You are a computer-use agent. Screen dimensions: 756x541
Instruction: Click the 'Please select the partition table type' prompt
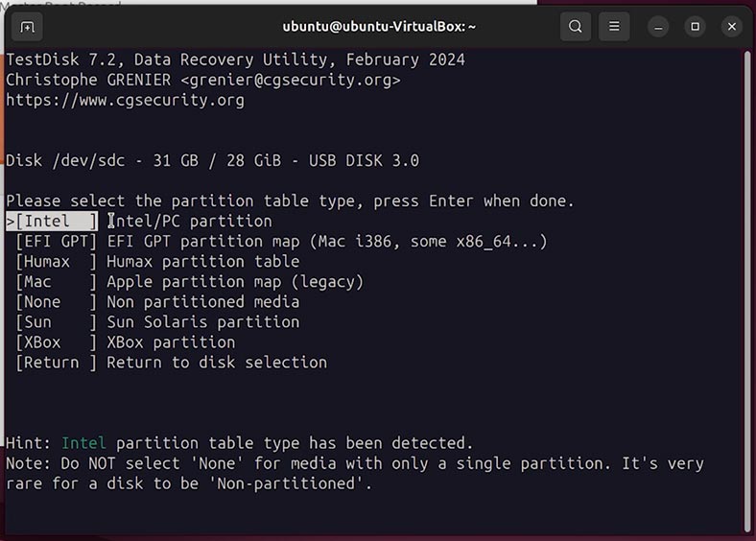point(291,201)
